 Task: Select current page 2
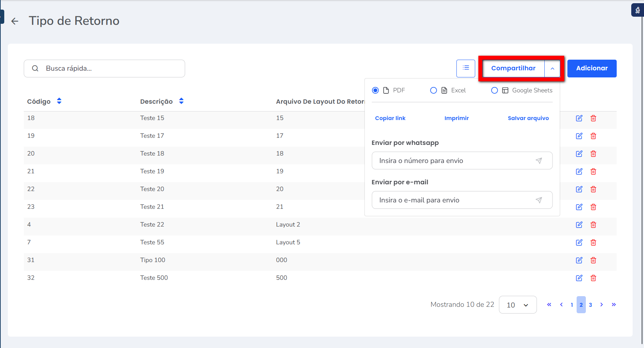(x=581, y=305)
